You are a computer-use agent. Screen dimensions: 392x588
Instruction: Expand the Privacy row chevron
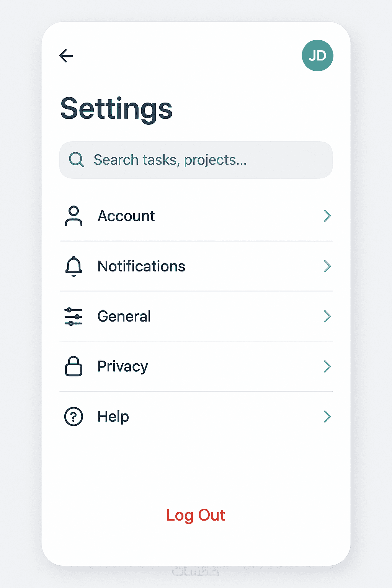click(327, 366)
